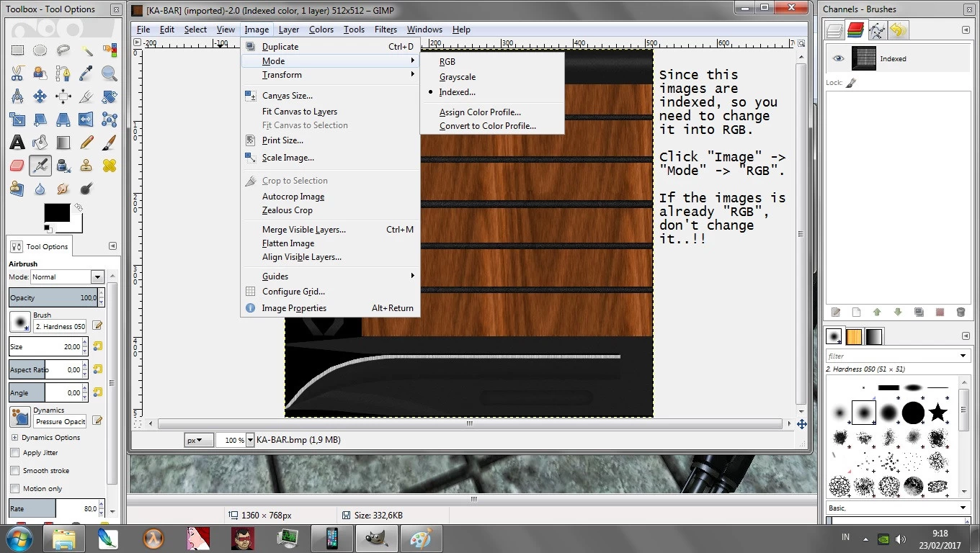980x553 pixels.
Task: Select the Color Picker tool
Action: pos(86,73)
